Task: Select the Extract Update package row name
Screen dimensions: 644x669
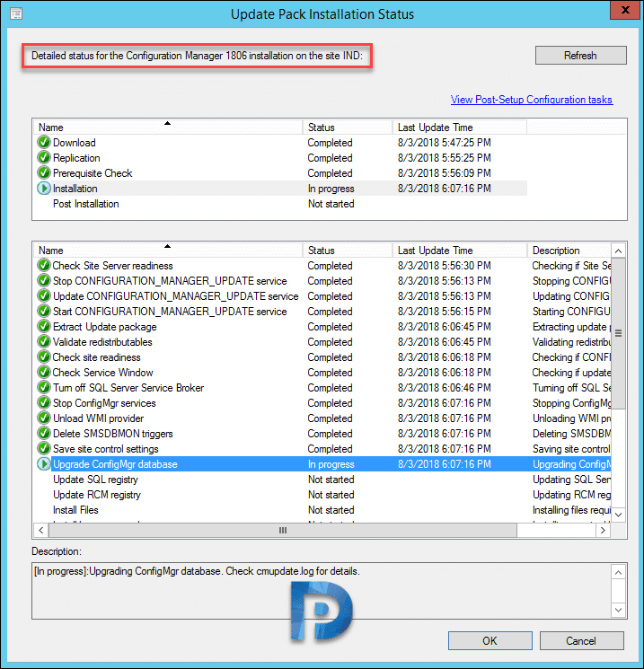Action: tap(105, 327)
